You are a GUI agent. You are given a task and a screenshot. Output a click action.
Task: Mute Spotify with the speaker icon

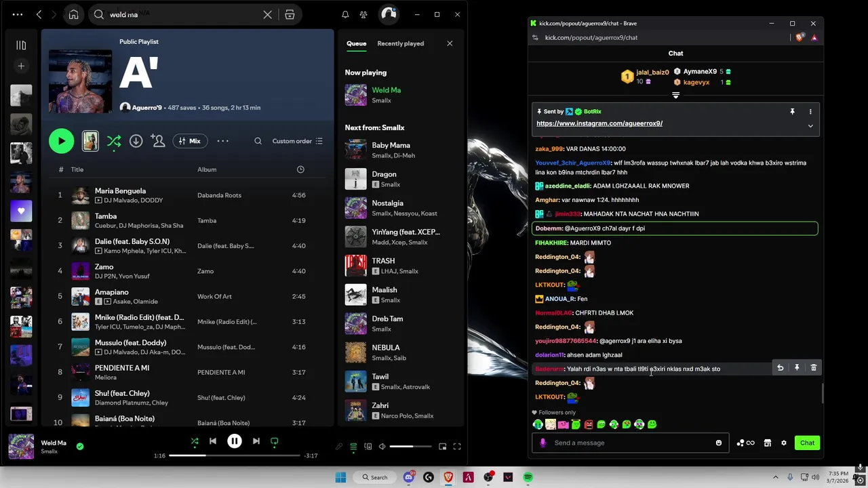click(382, 447)
